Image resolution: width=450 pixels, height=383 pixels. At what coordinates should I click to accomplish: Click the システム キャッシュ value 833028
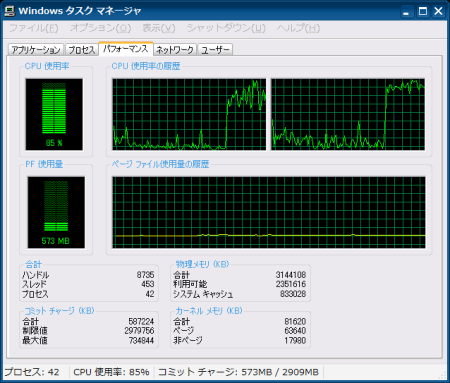(293, 294)
